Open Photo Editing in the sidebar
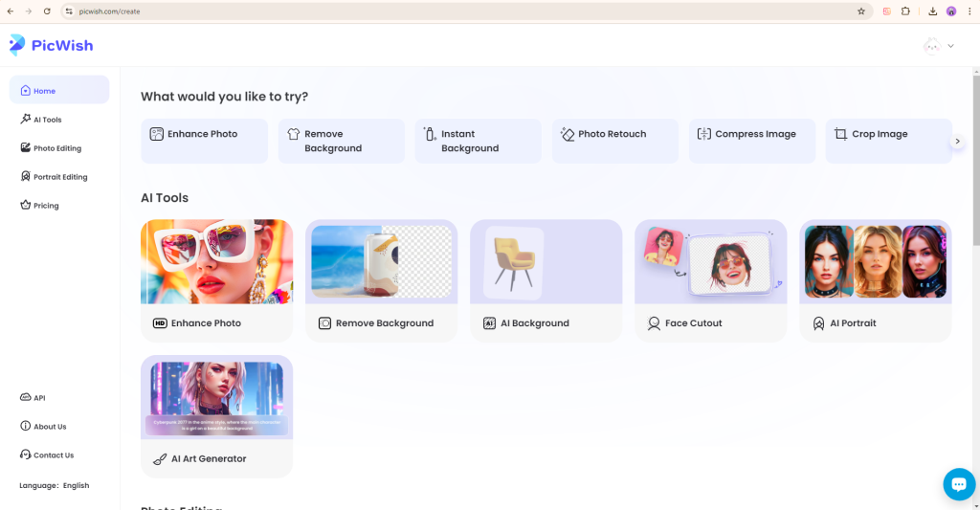This screenshot has width=980, height=510. (x=56, y=148)
